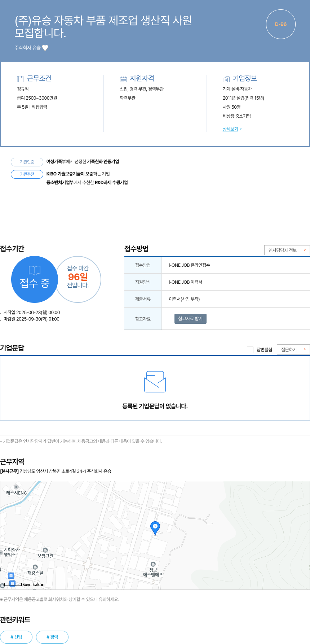Click 'i-ONE JOB 온라인접수' text

click(x=189, y=265)
